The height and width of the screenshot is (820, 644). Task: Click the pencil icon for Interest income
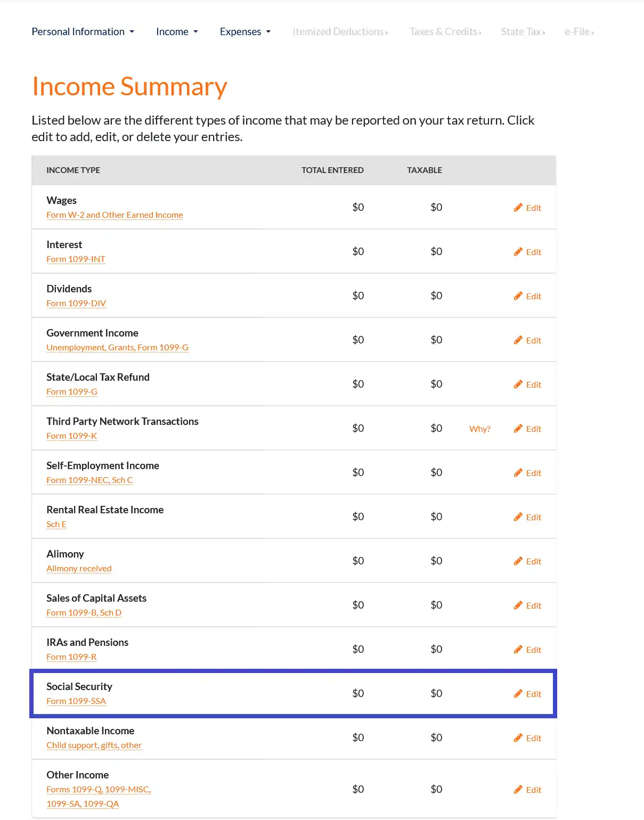click(518, 252)
